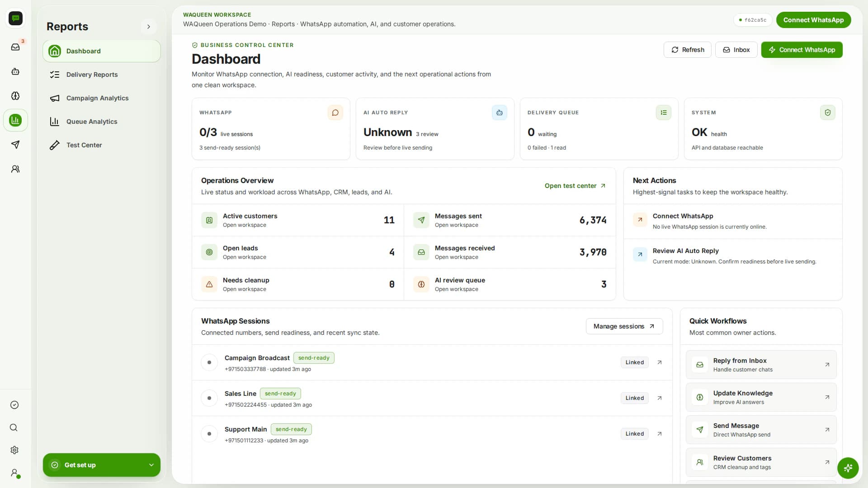Viewport: 868px width, 488px height.
Task: Click Linked badge for Sales Line
Action: (635, 398)
